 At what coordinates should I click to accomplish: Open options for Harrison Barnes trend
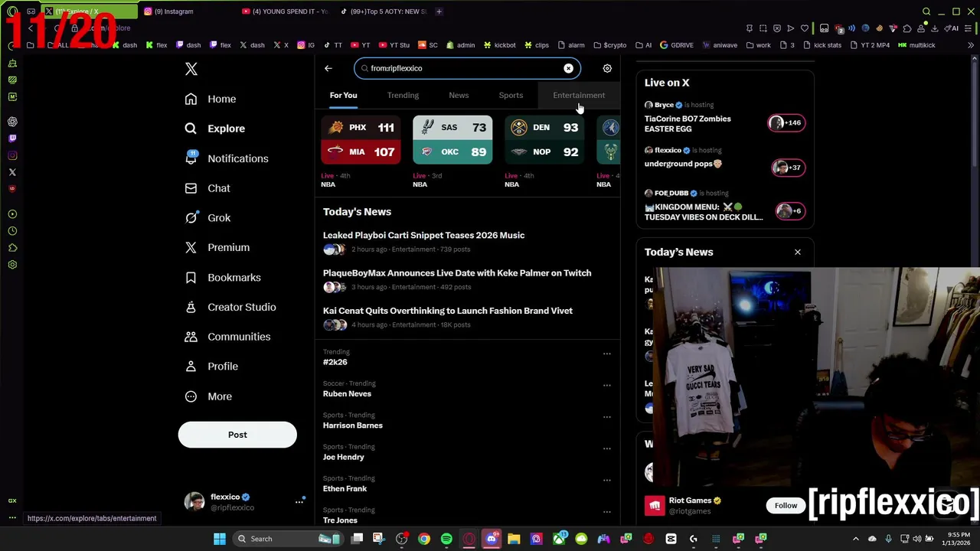click(606, 417)
